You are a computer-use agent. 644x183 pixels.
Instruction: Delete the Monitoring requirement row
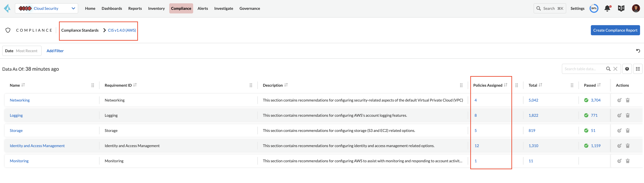628,161
